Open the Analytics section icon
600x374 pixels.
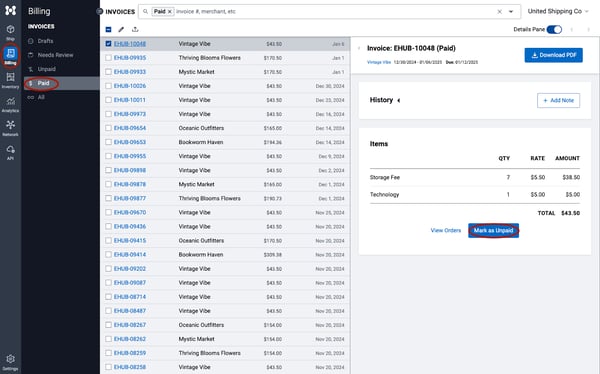[10, 105]
